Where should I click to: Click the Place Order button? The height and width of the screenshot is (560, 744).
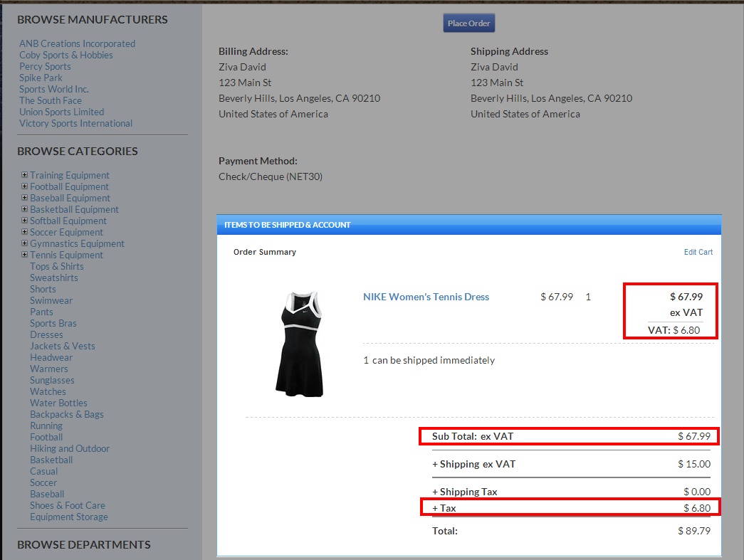(468, 23)
